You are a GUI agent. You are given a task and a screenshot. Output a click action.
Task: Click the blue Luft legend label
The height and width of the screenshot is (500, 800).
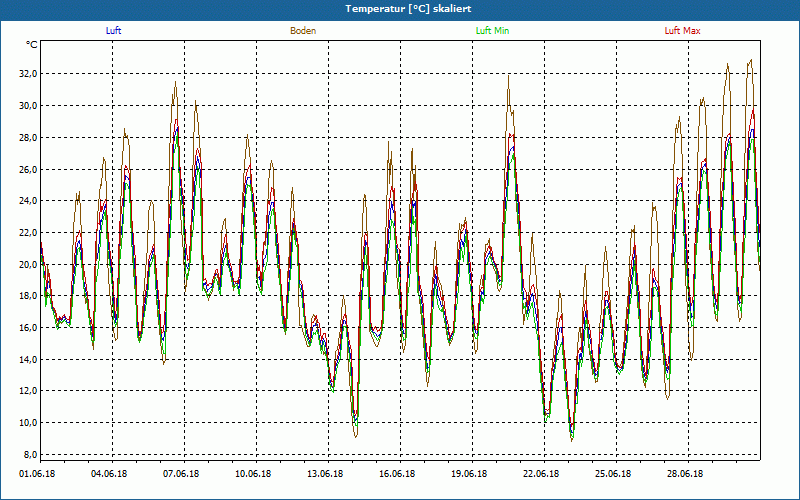[113, 31]
